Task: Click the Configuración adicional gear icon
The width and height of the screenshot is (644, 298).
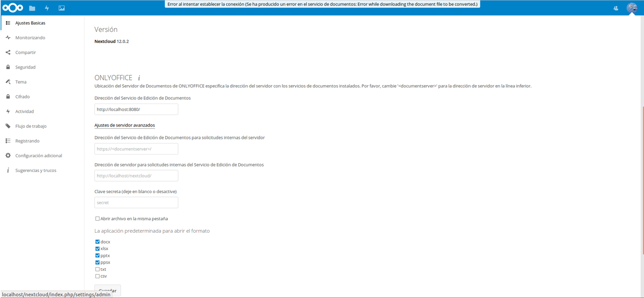Action: [8, 155]
